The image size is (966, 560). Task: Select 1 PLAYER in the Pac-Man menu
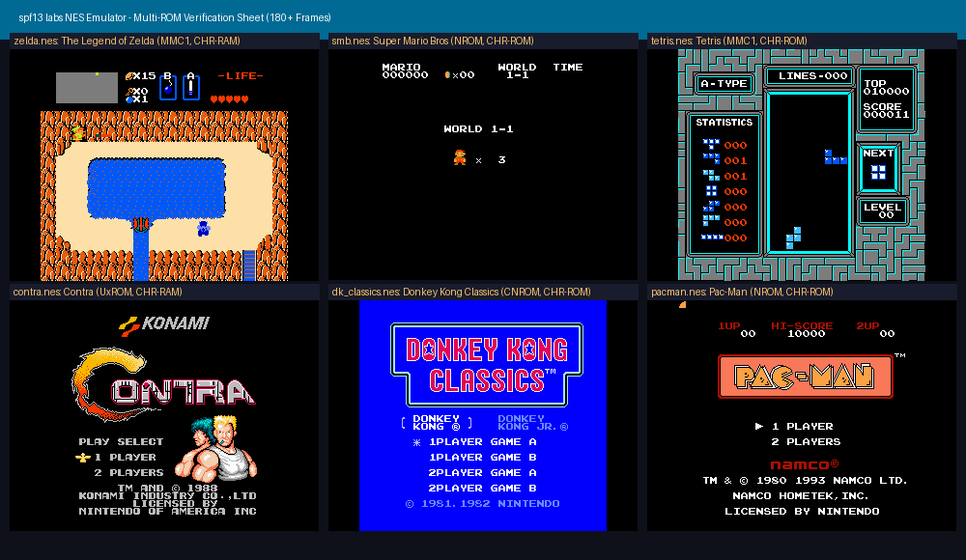click(802, 427)
